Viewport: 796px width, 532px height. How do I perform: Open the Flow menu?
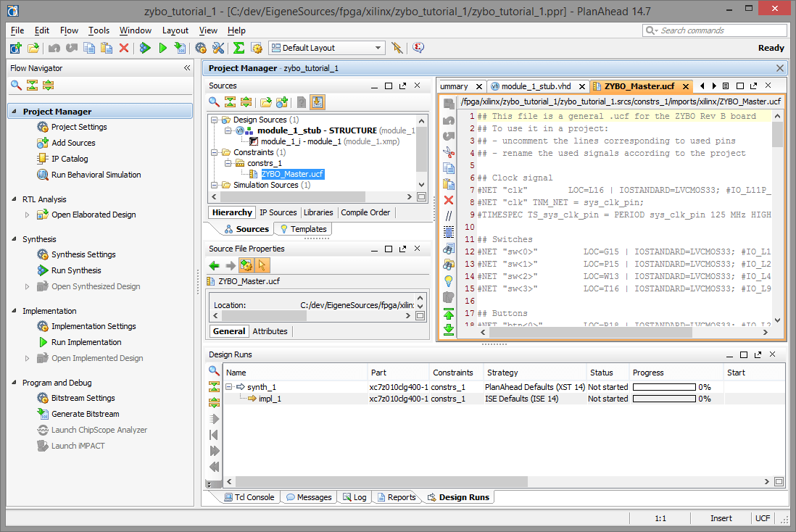[69, 30]
